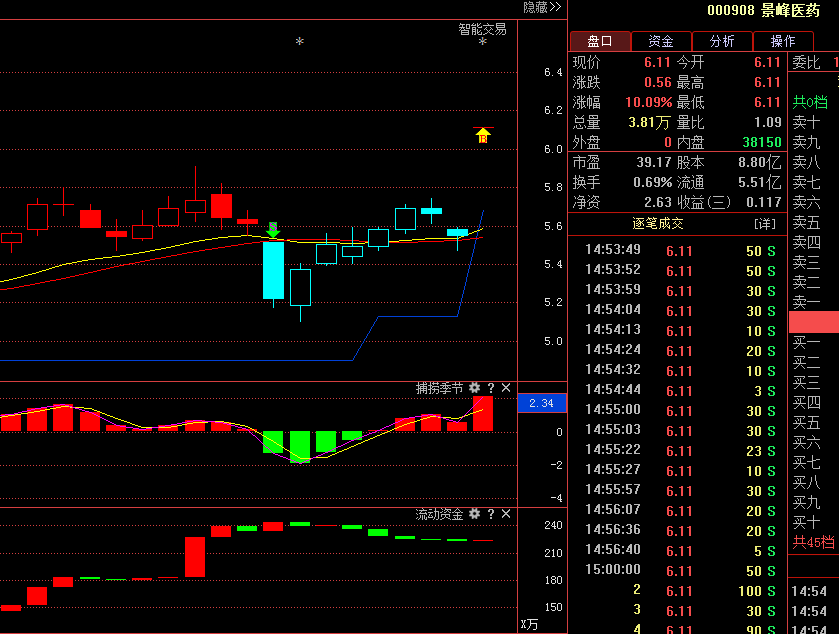
Task: Click the 市盈 39.17 value
Action: [654, 162]
